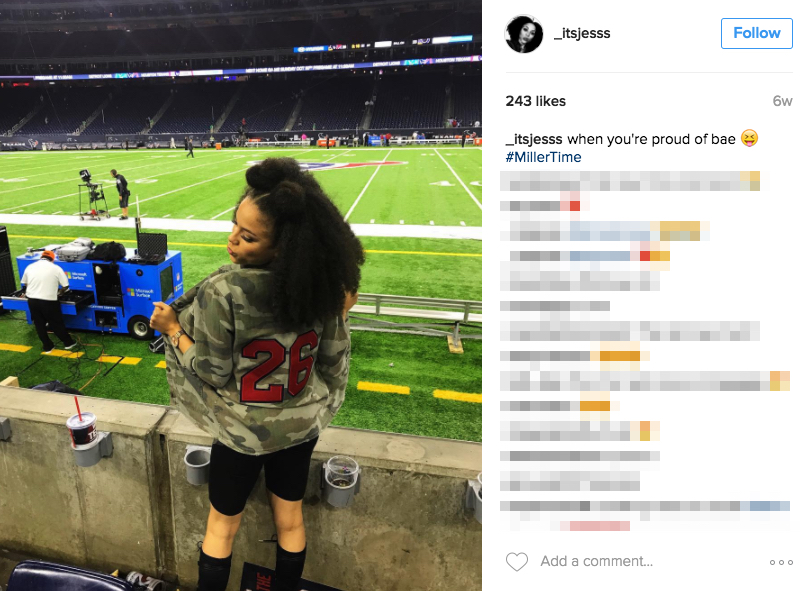The height and width of the screenshot is (591, 811).
Task: Click the Add a comment field
Action: coord(596,561)
